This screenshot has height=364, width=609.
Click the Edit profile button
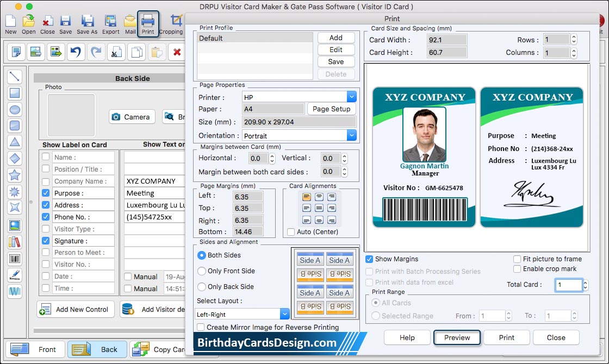tap(336, 49)
